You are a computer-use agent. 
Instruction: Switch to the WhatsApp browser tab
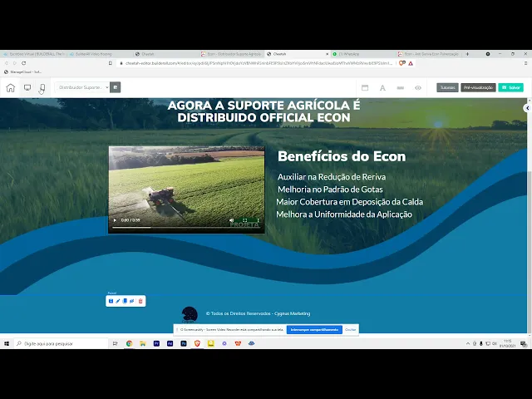(x=363, y=54)
